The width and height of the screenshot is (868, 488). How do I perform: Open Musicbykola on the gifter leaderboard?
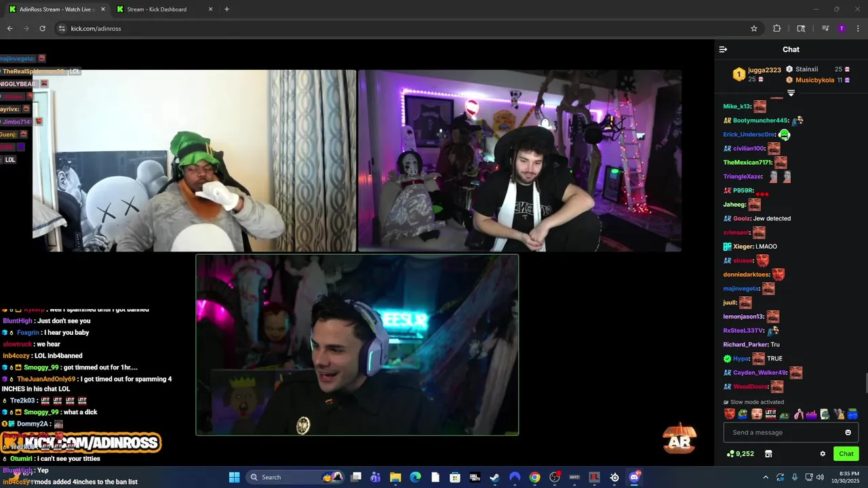click(x=814, y=80)
